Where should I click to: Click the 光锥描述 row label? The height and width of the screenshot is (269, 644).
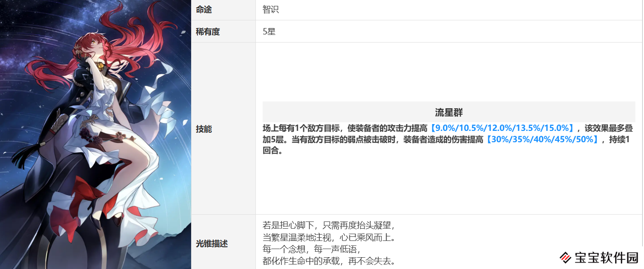[x=212, y=244]
